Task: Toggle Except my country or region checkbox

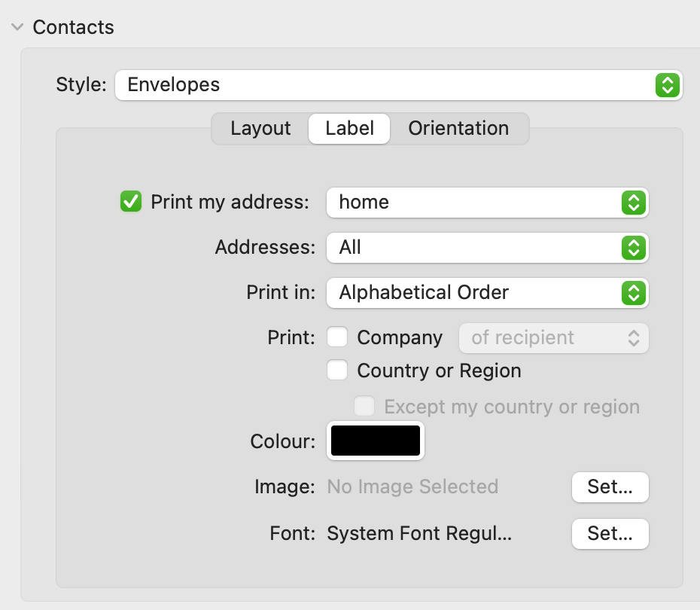Action: point(364,406)
